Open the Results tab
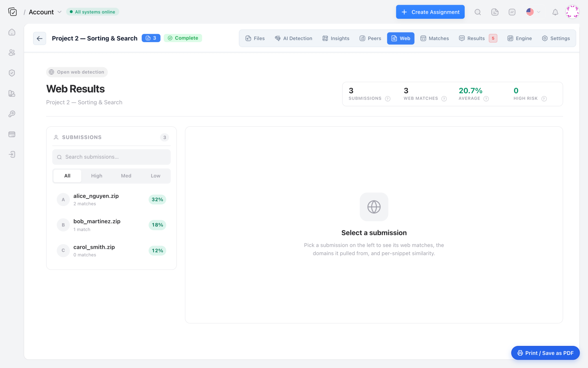The width and height of the screenshot is (588, 368). (x=478, y=38)
